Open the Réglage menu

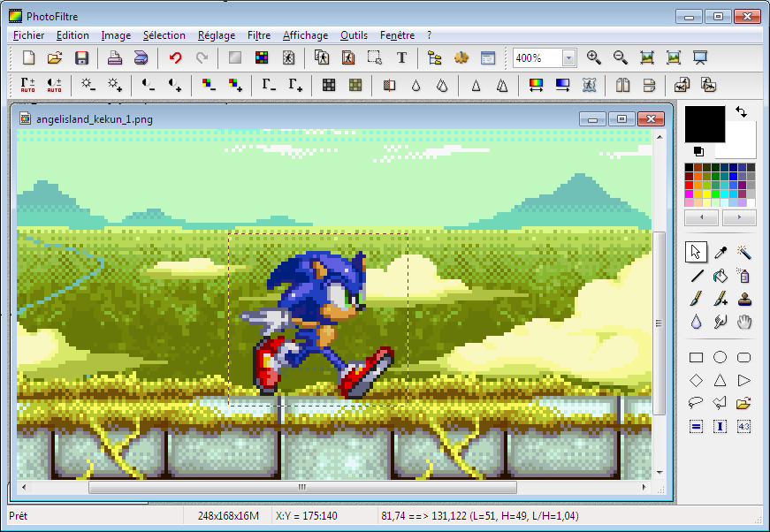tap(217, 35)
